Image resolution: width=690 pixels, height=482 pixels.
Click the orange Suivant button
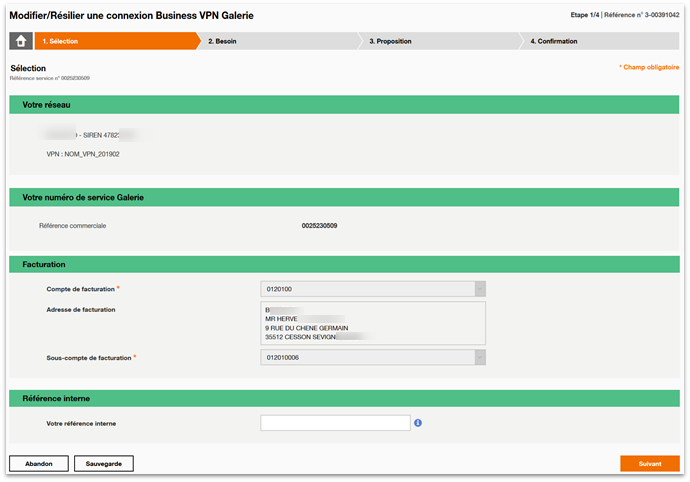pyautogui.click(x=650, y=464)
